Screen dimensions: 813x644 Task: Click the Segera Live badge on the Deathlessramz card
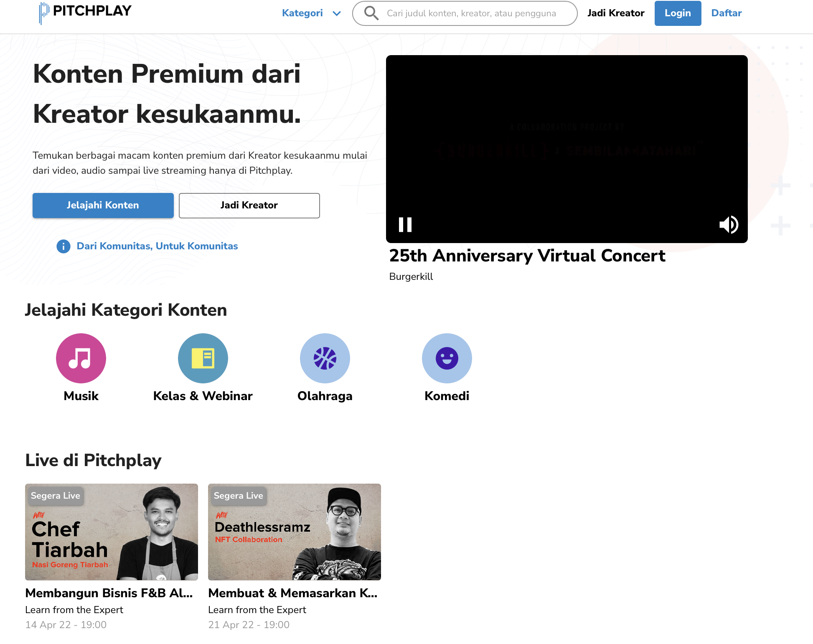point(238,496)
